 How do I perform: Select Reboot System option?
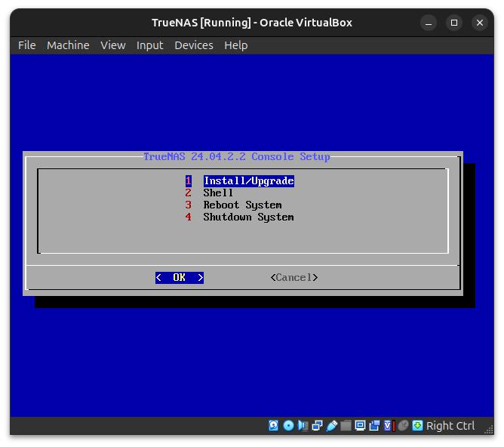[242, 205]
